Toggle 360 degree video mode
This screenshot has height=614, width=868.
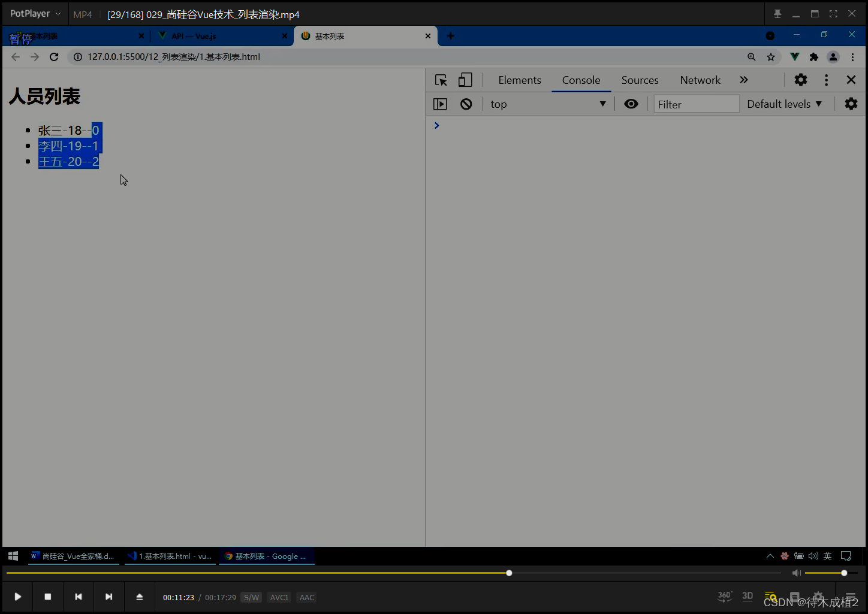725,596
